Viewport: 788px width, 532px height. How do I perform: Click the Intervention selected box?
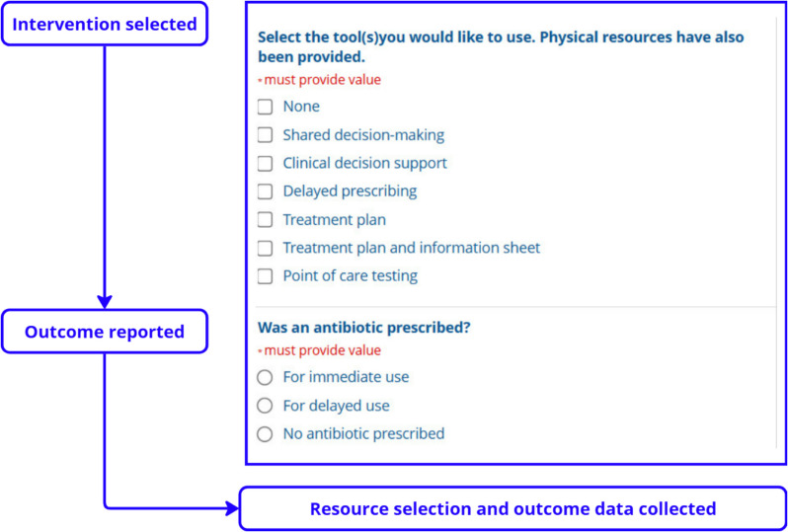[105, 24]
